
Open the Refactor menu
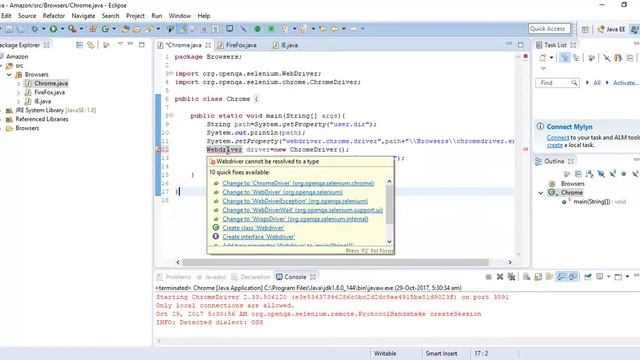[x=54, y=16]
